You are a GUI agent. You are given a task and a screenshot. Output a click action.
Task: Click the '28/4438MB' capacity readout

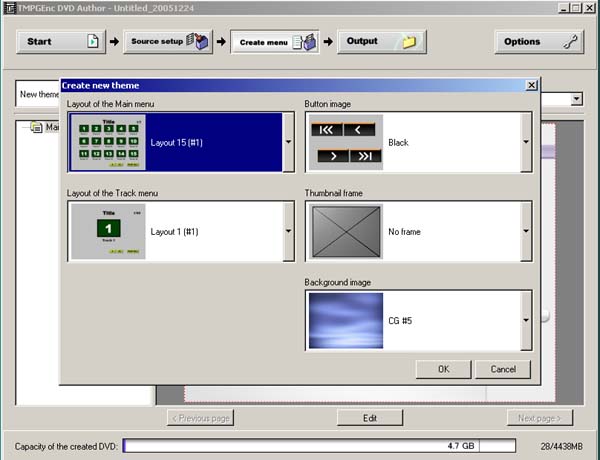click(x=561, y=446)
